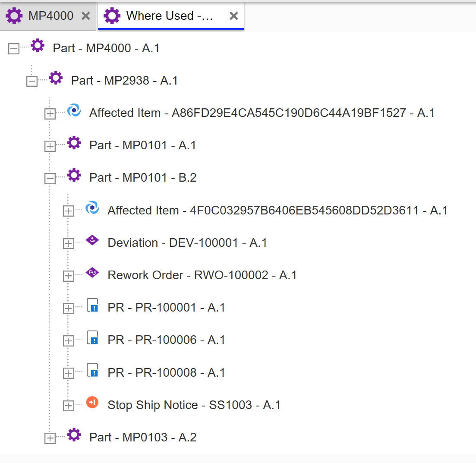Close the MP4000 tab

tap(86, 16)
